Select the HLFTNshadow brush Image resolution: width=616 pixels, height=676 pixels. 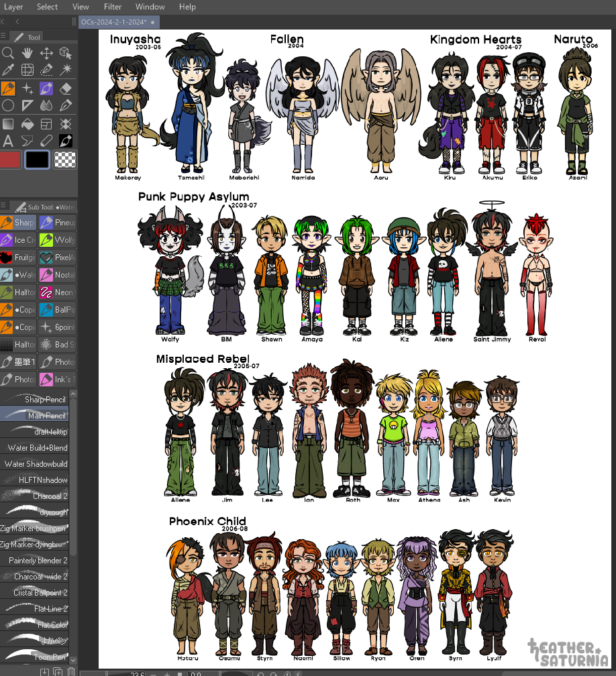click(34, 480)
